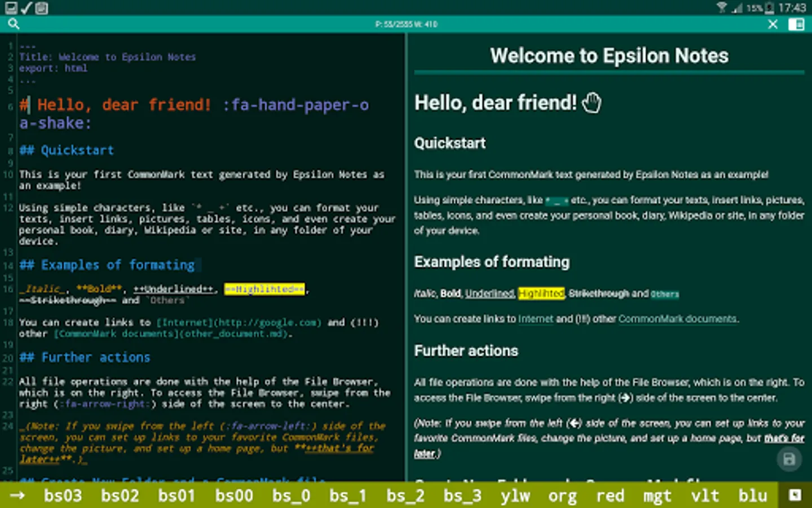Viewport: 812px width, 508px height.
Task: Apply the ylw color scheme
Action: pyautogui.click(x=515, y=496)
